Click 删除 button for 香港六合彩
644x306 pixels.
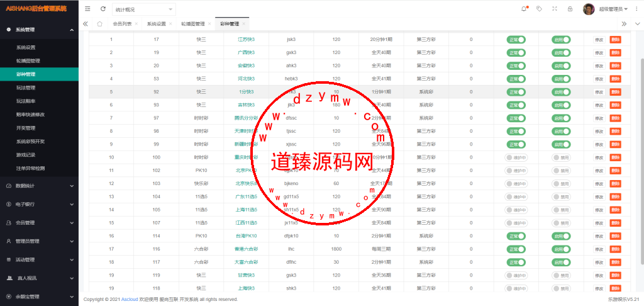(x=615, y=249)
